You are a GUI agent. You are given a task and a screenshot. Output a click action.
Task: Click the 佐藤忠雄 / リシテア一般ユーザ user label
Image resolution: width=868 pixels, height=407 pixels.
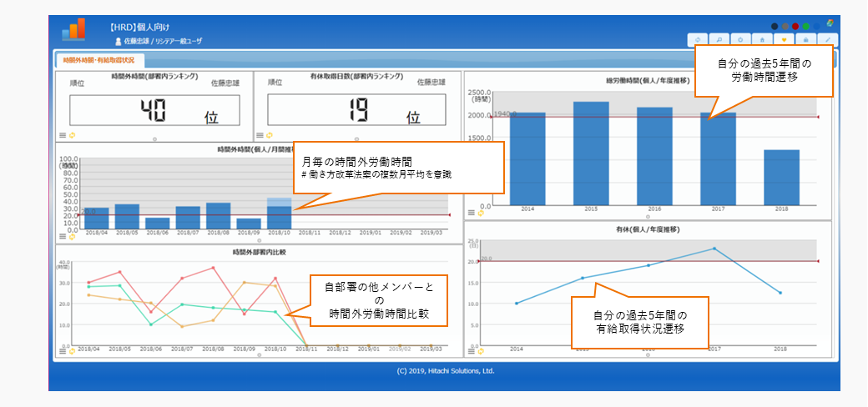[x=163, y=42]
